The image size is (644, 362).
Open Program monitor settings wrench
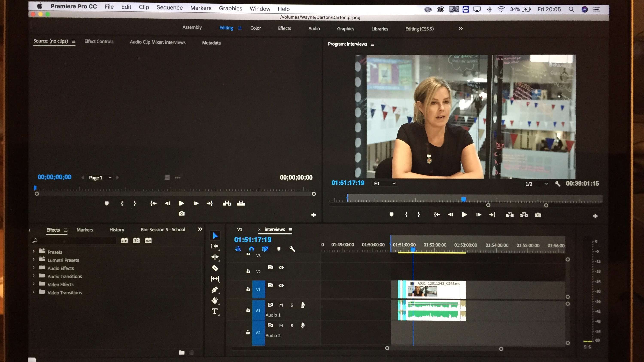(x=557, y=184)
